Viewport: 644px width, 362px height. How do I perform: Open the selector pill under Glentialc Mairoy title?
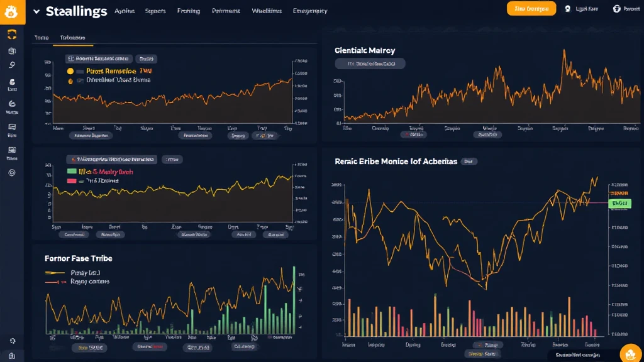pos(370,63)
